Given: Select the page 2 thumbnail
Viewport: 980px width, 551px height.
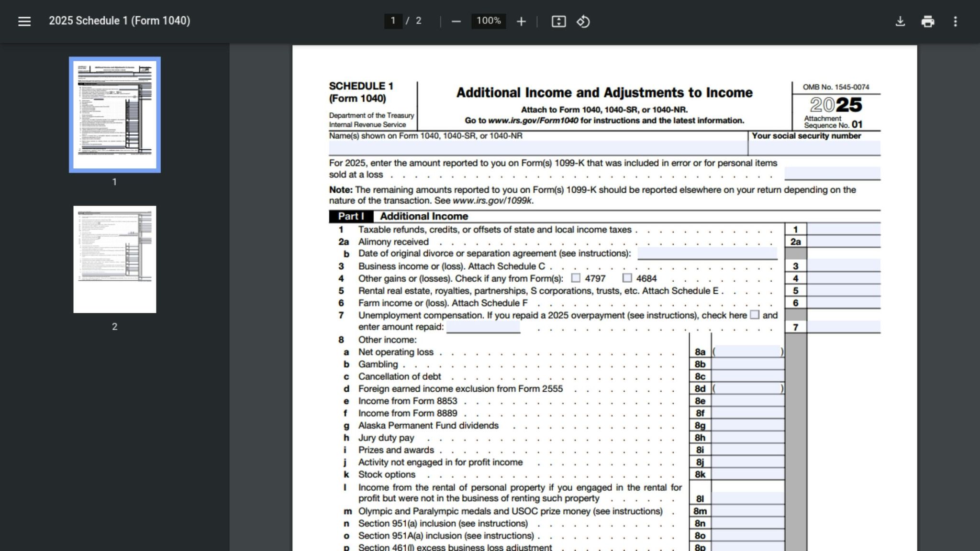Looking at the screenshot, I should coord(115,259).
